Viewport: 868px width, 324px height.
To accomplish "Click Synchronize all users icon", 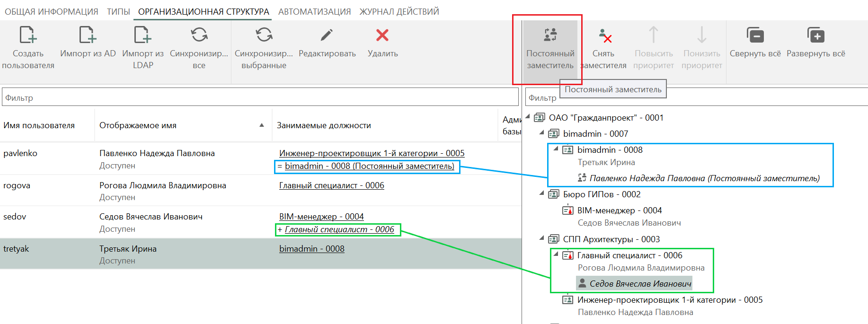I will click(199, 35).
